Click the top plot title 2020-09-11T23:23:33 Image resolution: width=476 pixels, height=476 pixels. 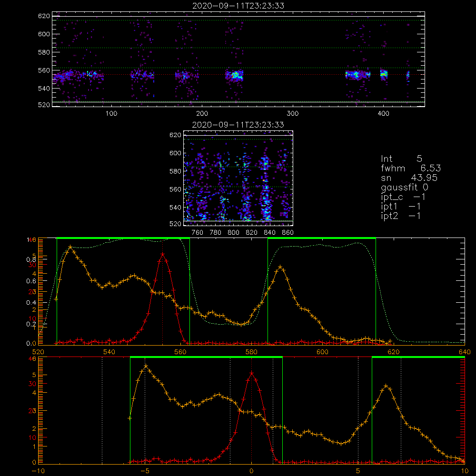(238, 6)
